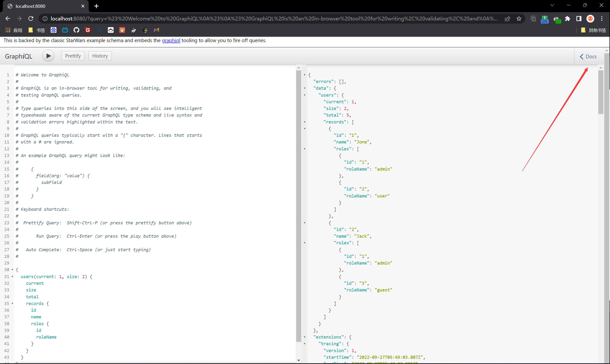This screenshot has height=364, width=610.
Task: Collapse the "records" array in the results
Action: click(x=305, y=122)
